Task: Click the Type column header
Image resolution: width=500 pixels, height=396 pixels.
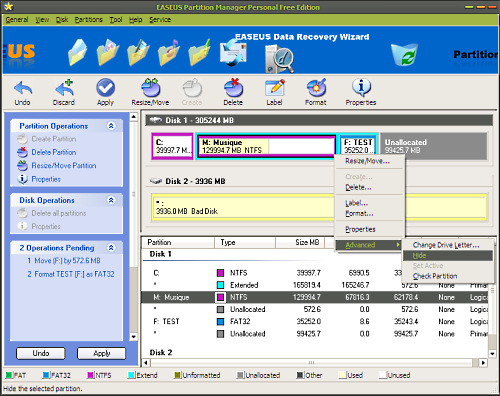Action: click(245, 242)
